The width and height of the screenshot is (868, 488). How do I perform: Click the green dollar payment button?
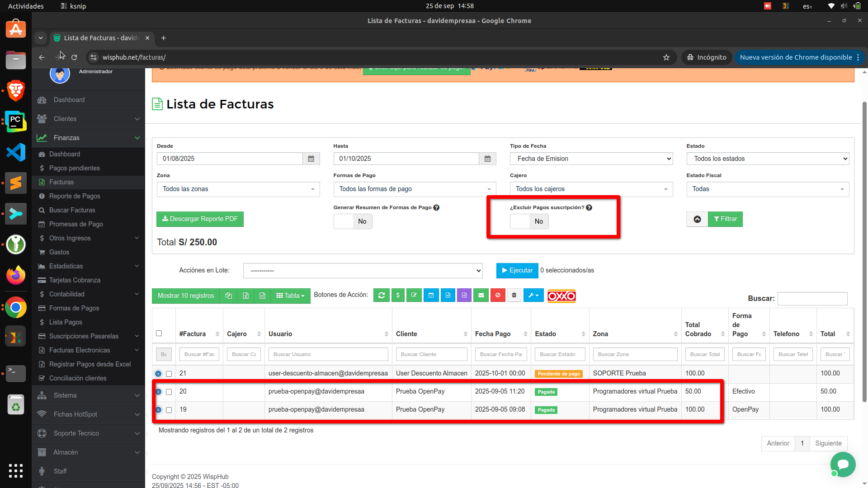click(x=398, y=296)
